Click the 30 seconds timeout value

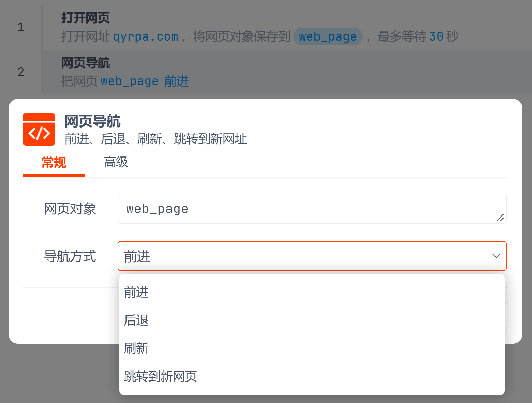(x=436, y=36)
